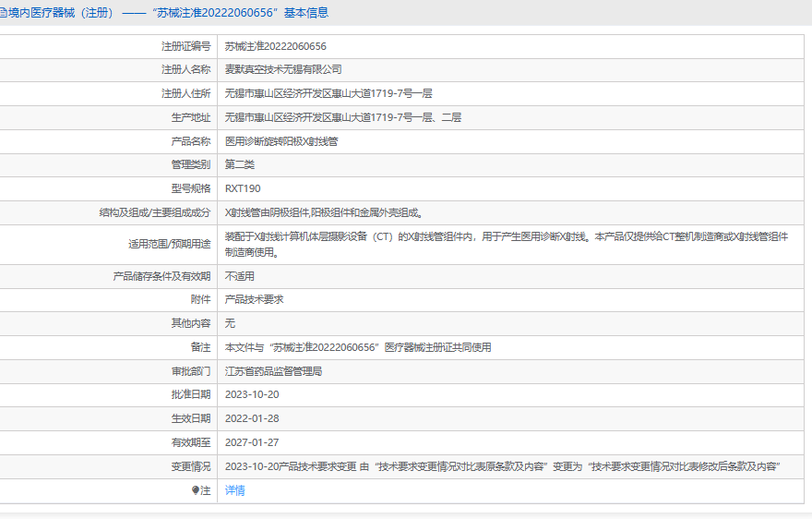The height and width of the screenshot is (519, 812).
Task: Click the change record text 2023-10-20产品技术要求变更
Action: point(502,466)
